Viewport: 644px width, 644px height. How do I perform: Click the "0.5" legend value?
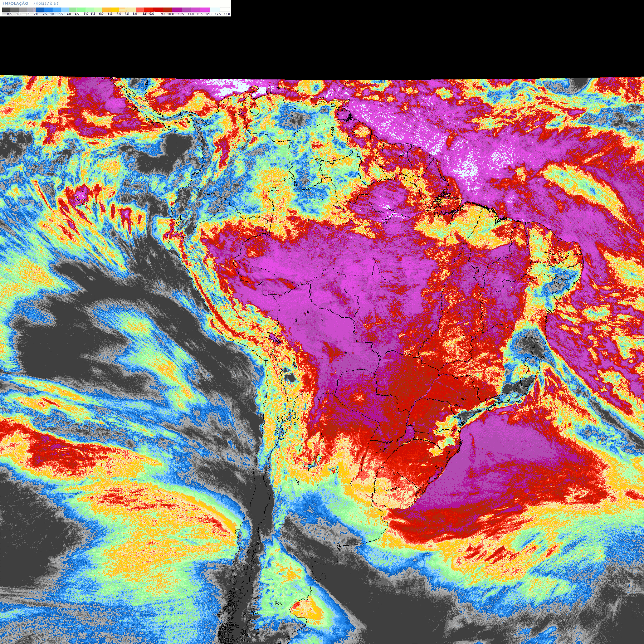[9, 14]
